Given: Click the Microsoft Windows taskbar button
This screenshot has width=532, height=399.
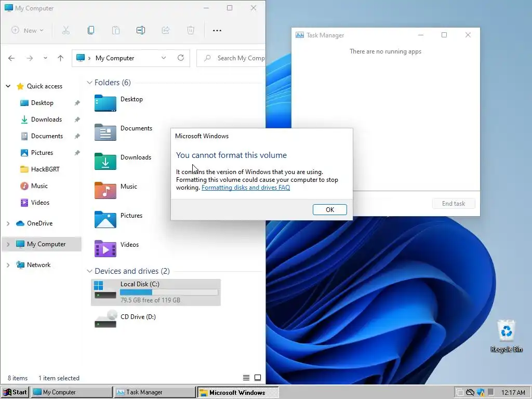Looking at the screenshot, I should 238,392.
